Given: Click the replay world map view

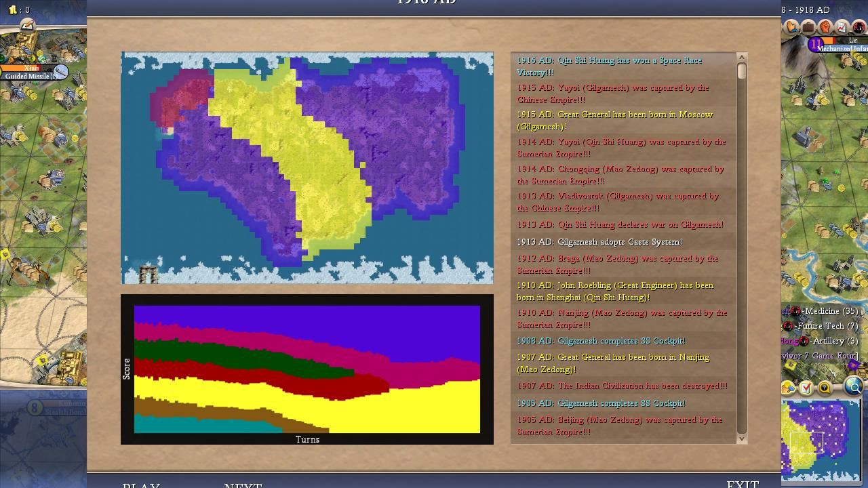Looking at the screenshot, I should click(x=307, y=168).
